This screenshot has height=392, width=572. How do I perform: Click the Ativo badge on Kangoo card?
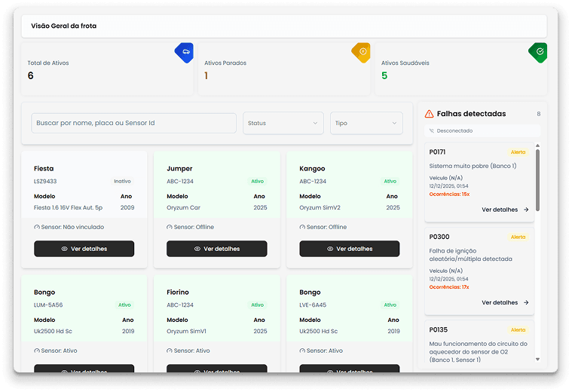[390, 182]
